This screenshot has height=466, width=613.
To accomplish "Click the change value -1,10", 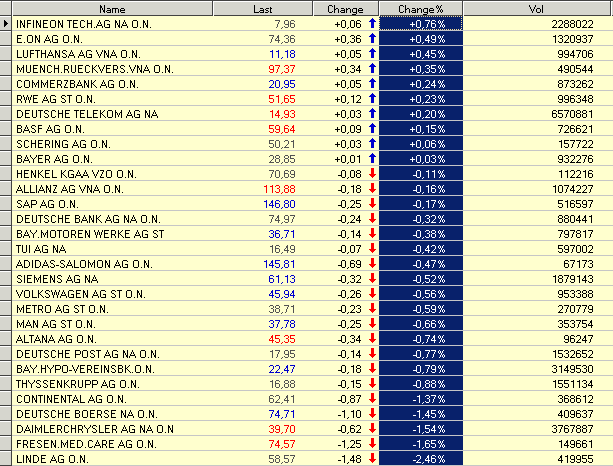I will pos(349,414).
